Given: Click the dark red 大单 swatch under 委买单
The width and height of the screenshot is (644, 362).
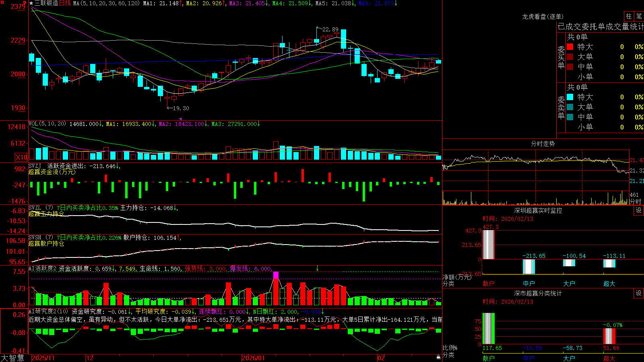Looking at the screenshot, I should click(570, 57).
